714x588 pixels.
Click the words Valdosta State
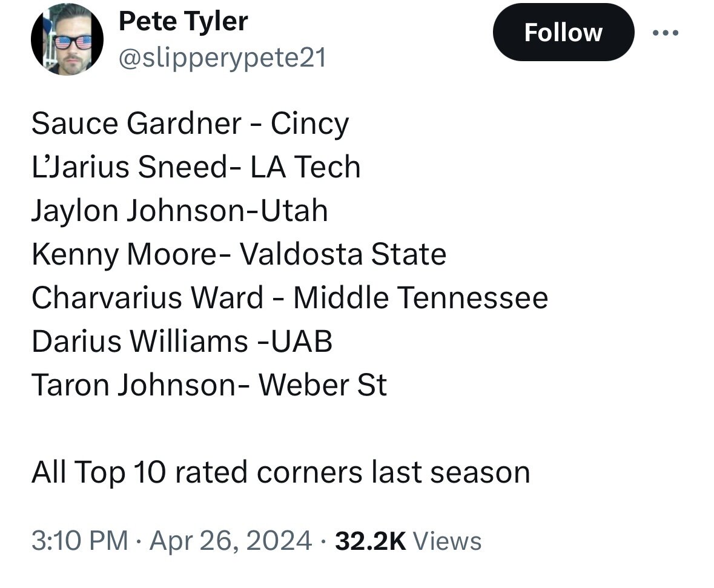pos(343,255)
